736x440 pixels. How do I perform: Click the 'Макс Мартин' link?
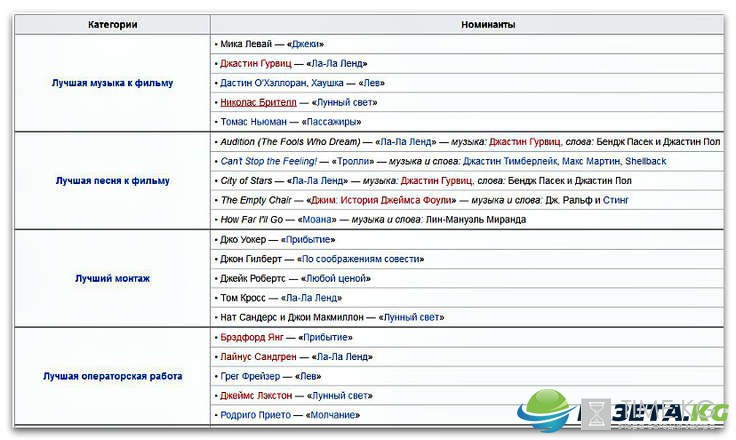coord(591,161)
